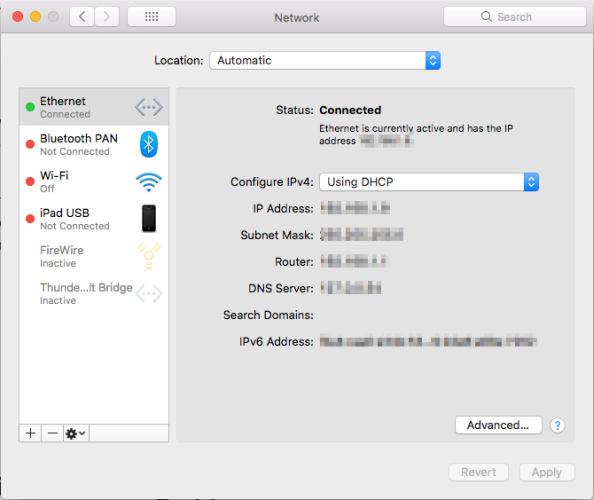Click the blurred IP Address value
The height and width of the screenshot is (500, 594).
click(355, 208)
